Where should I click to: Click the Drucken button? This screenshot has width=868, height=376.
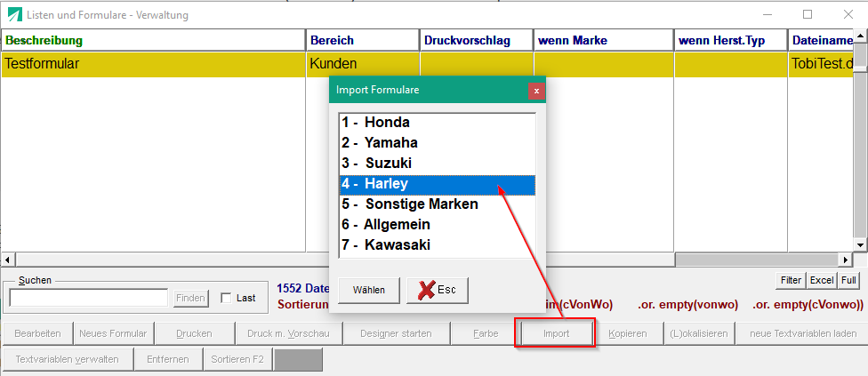click(x=194, y=334)
